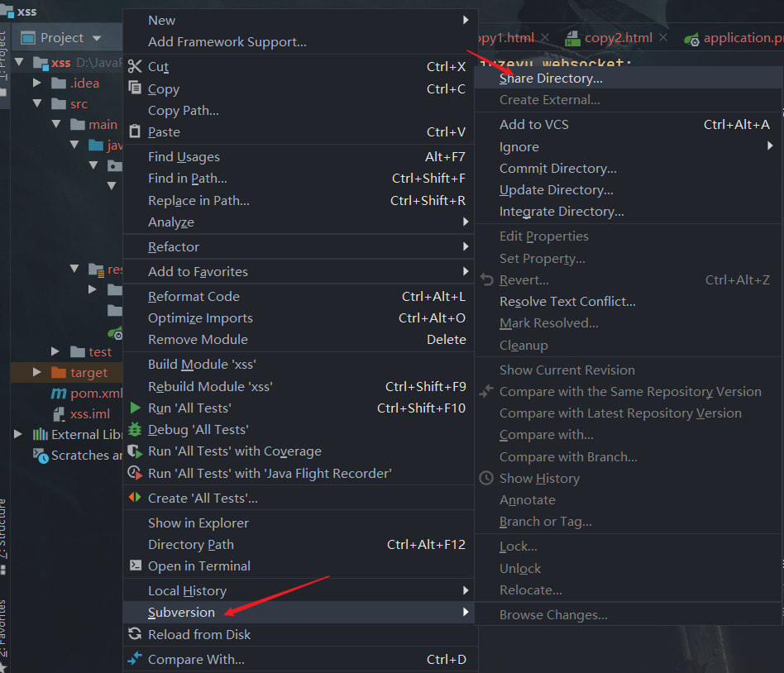Screen dimensions: 784x673
Task: Open Local History submenu
Action: pos(299,590)
